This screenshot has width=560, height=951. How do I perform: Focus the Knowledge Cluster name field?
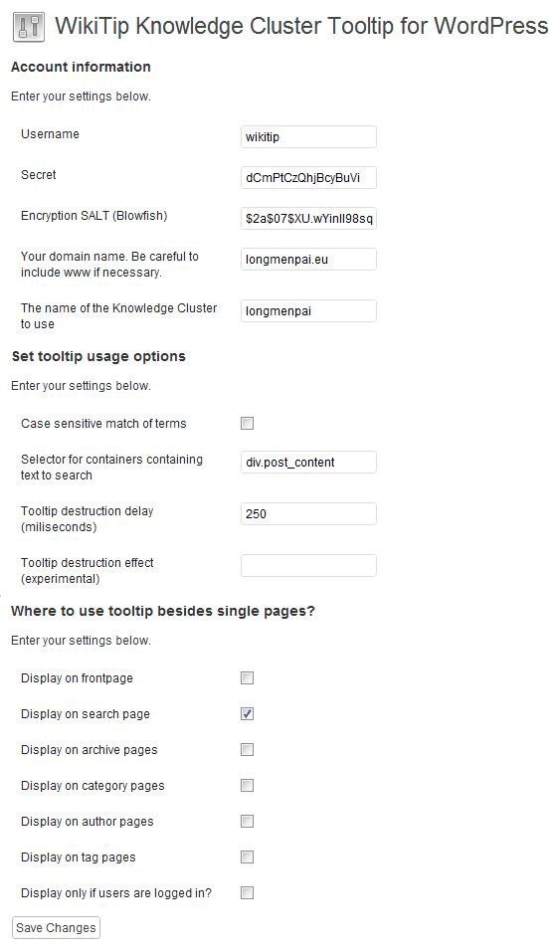308,311
